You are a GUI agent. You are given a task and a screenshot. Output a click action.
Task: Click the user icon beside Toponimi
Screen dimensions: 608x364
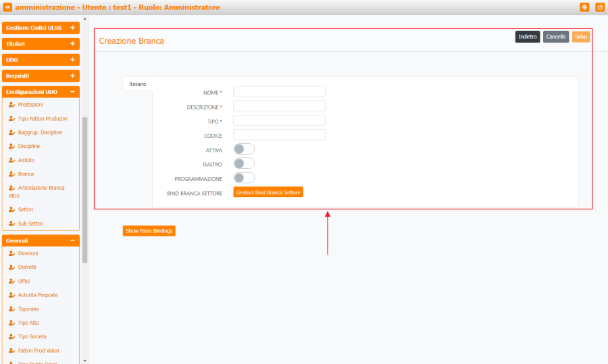coord(11,309)
